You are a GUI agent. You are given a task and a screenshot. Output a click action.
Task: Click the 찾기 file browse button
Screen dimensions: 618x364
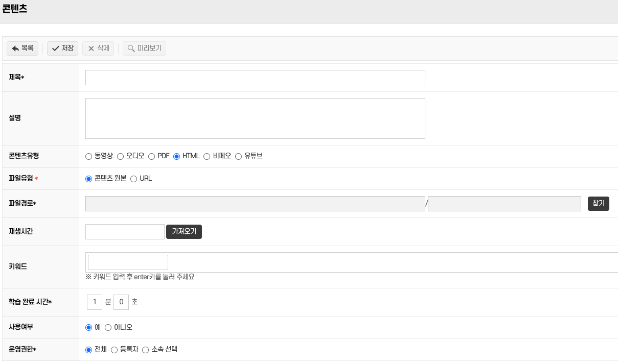pos(598,204)
